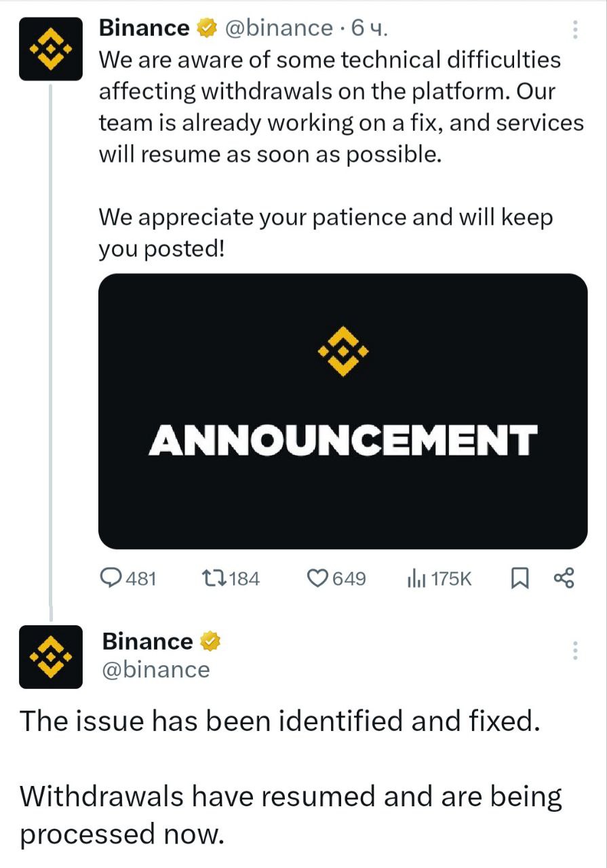The height and width of the screenshot is (868, 607).
Task: Click the "issue has been identified" text
Action: click(279, 721)
